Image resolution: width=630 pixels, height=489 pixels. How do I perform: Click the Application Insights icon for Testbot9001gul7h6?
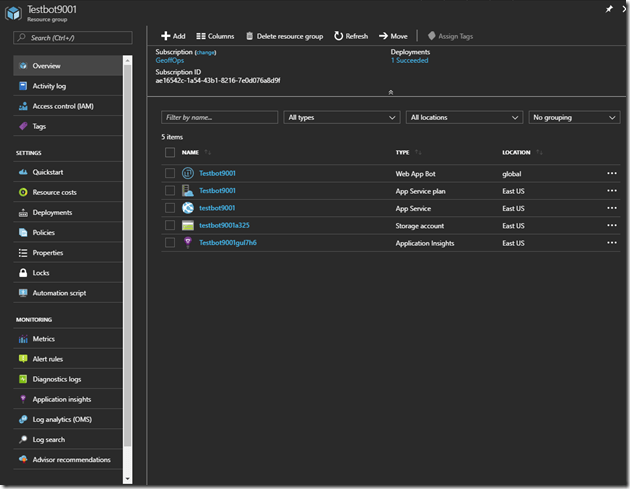pyautogui.click(x=187, y=242)
